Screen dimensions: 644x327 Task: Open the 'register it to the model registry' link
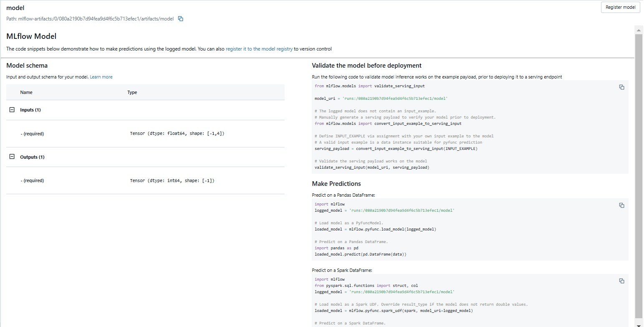pos(259,49)
